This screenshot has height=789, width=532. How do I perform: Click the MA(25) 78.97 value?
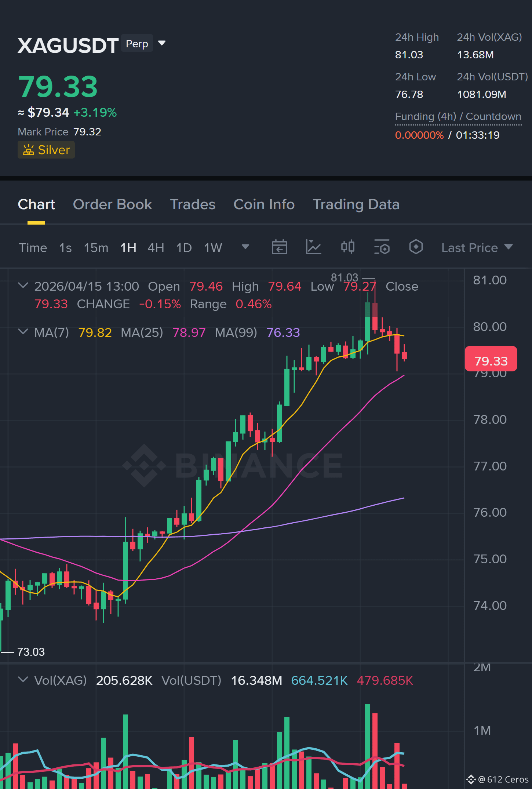click(x=189, y=332)
